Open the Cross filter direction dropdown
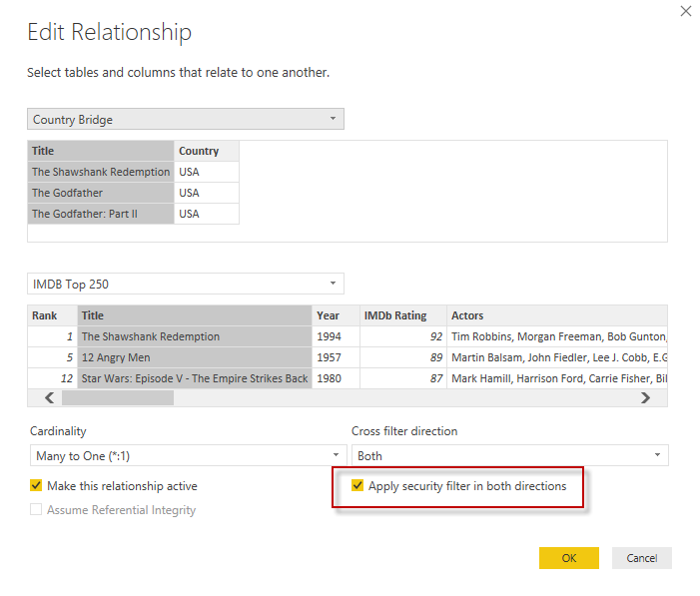 510,455
